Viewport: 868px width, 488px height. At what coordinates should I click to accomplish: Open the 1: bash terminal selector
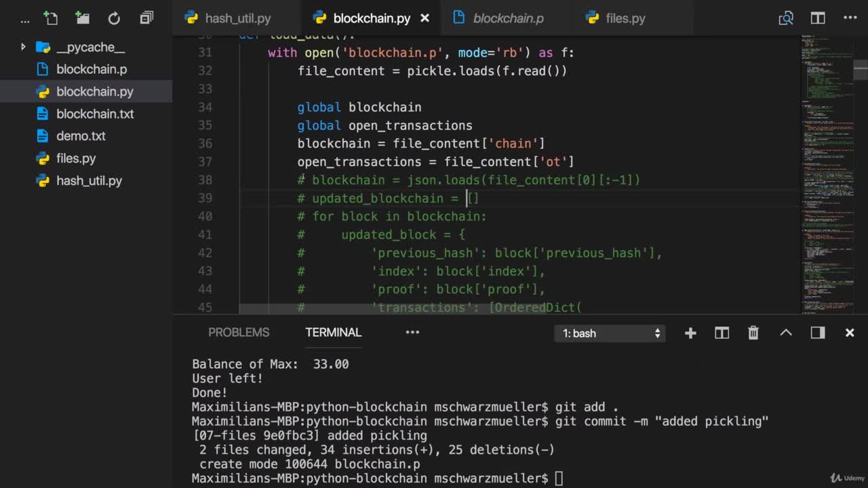(610, 333)
